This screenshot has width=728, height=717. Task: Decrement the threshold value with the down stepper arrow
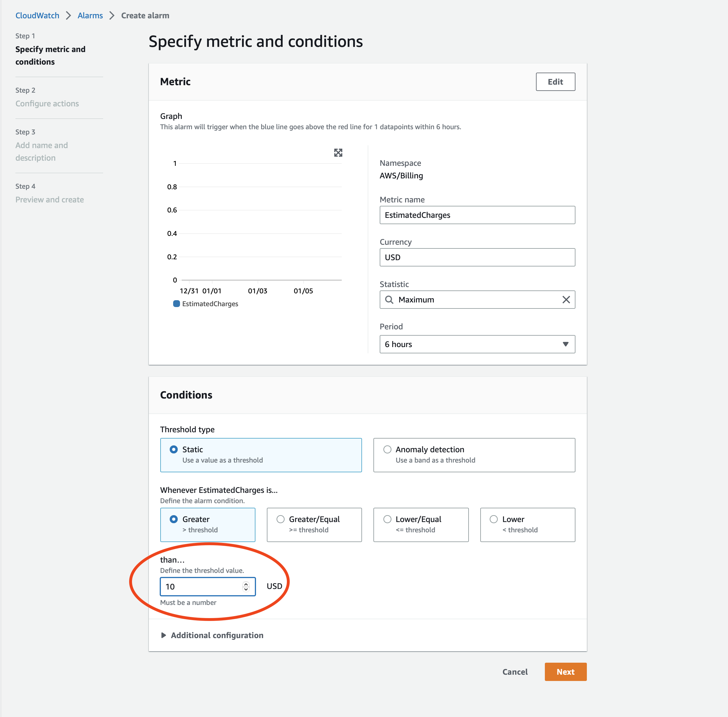click(x=245, y=589)
